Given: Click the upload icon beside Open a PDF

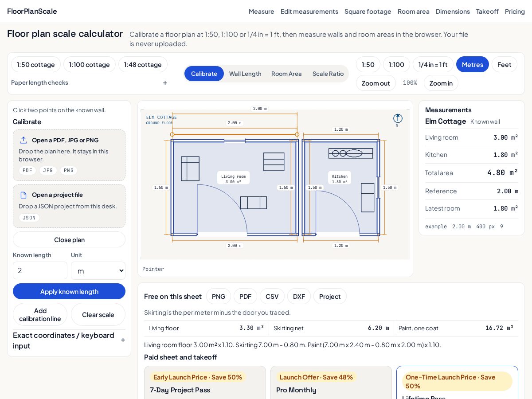Looking at the screenshot, I should 23,140.
